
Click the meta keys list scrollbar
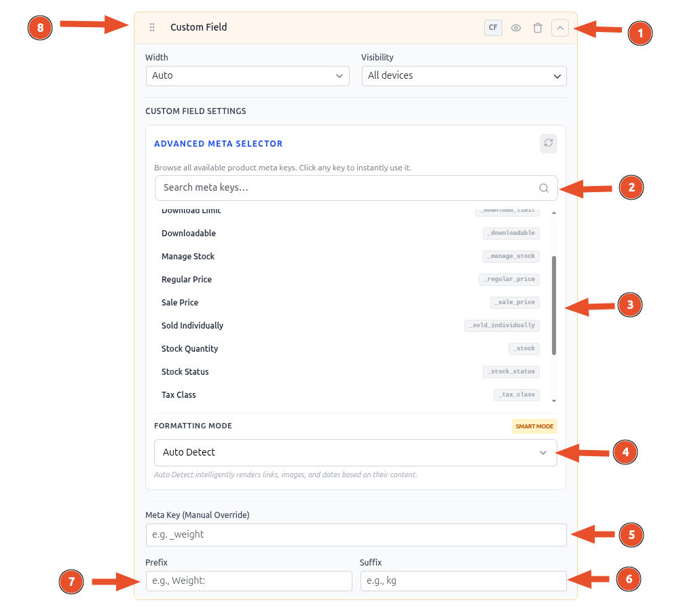[x=554, y=305]
